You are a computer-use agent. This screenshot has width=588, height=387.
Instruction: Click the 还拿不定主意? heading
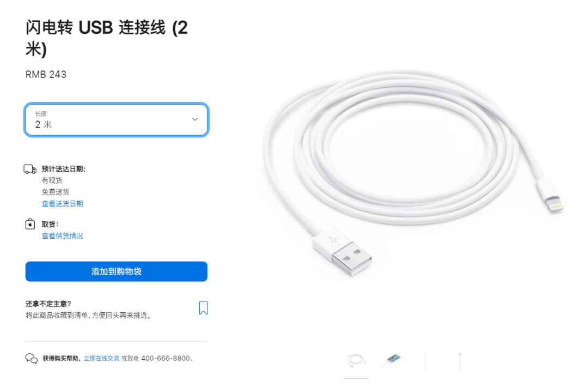click(48, 304)
